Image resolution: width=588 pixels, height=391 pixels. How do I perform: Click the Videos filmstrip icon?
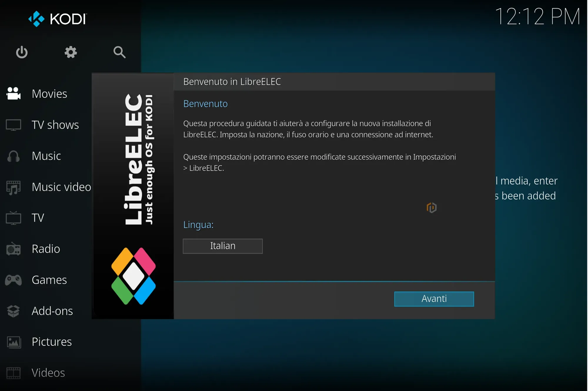click(14, 373)
